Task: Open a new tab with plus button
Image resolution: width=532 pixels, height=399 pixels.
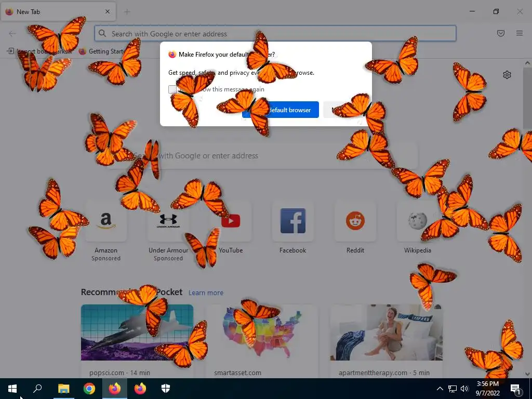Action: click(x=127, y=12)
